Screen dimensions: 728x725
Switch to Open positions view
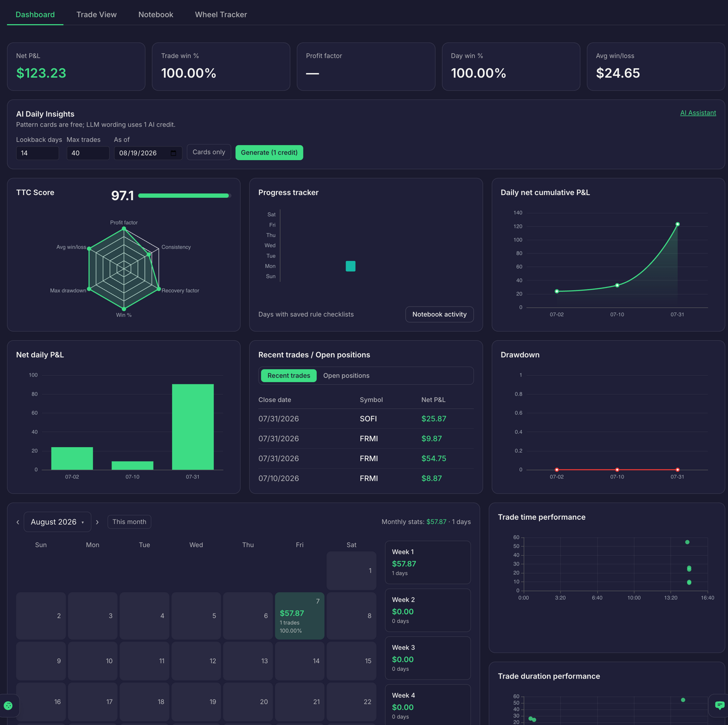coord(346,376)
